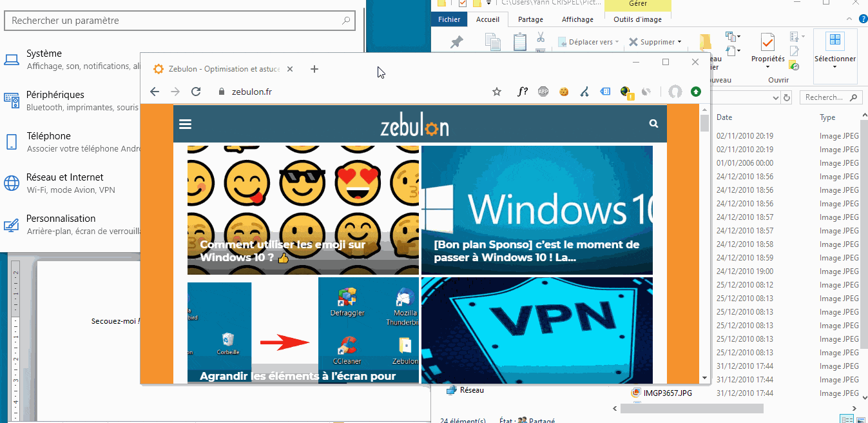The height and width of the screenshot is (423, 868).
Task: Select the Zebulon tab in Chrome
Action: pyautogui.click(x=224, y=69)
